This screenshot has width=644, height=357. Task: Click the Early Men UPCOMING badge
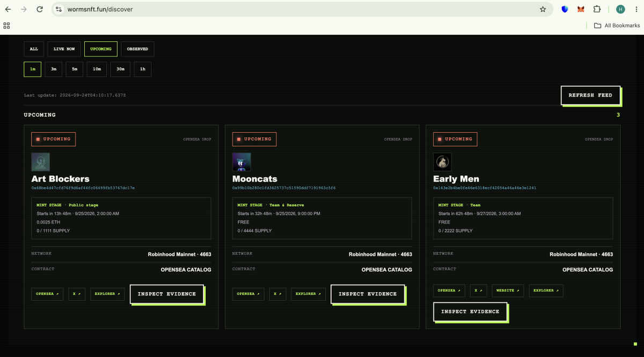tap(455, 139)
